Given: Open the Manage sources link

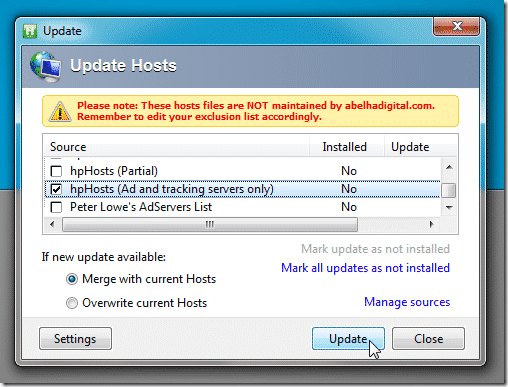Looking at the screenshot, I should (407, 302).
